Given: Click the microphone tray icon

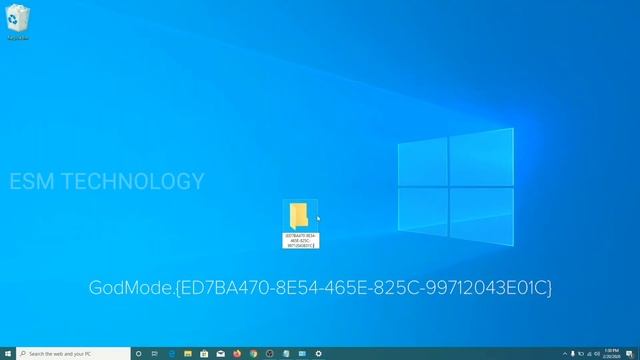Looking at the screenshot, I should point(573,354).
